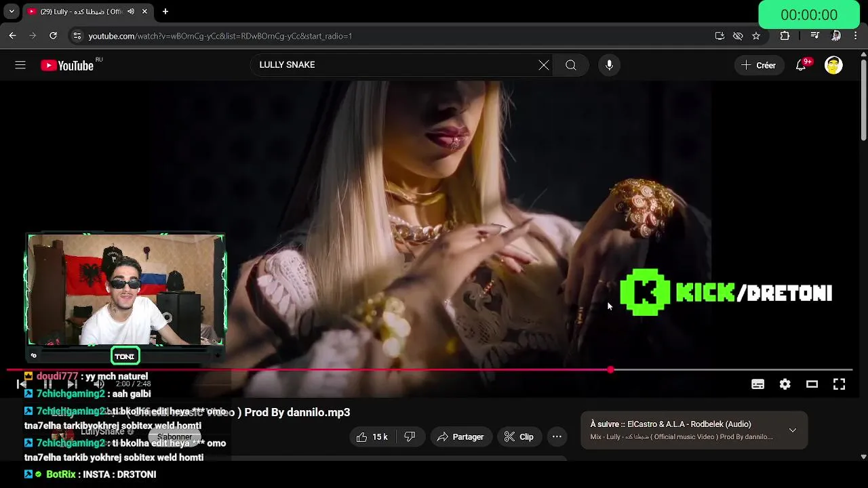The image size is (868, 488).
Task: Open the player settings gear
Action: click(x=785, y=384)
